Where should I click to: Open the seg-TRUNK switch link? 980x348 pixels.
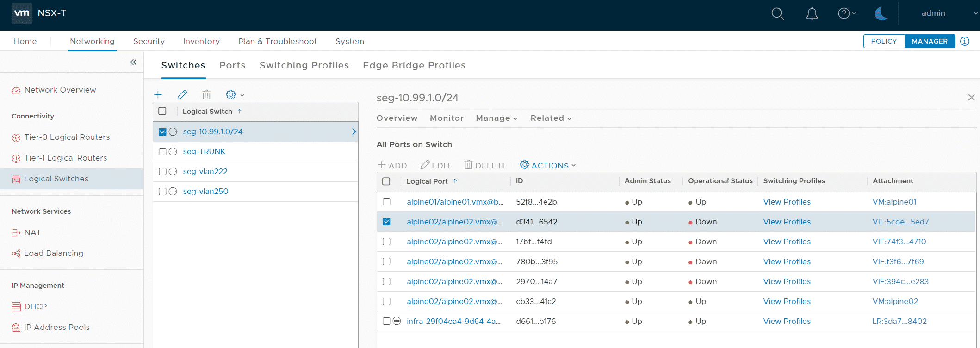(204, 152)
